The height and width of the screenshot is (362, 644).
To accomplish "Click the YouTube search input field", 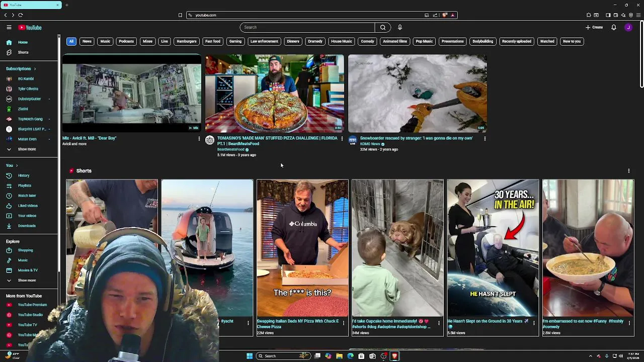I will (x=307, y=27).
